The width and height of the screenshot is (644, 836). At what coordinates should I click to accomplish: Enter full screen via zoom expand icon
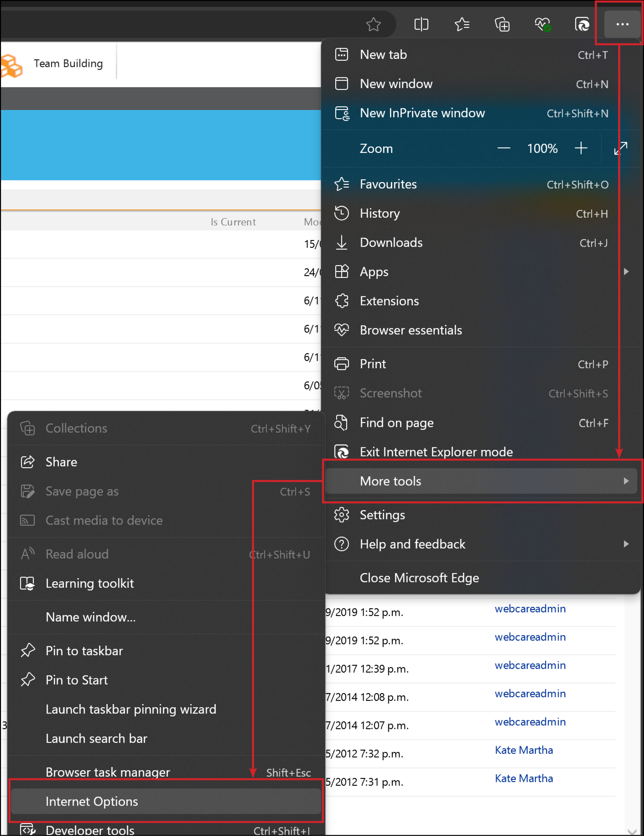tap(620, 149)
